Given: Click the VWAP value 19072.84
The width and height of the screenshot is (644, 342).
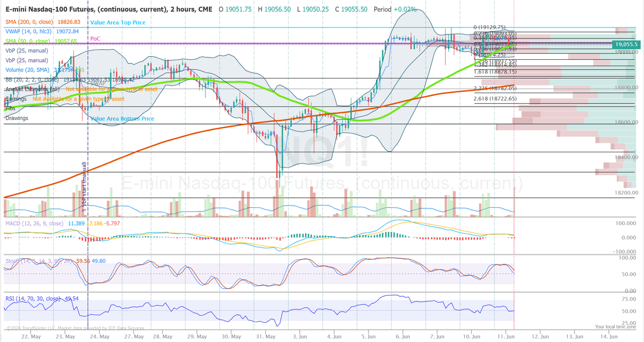Looking at the screenshot, I should [67, 31].
